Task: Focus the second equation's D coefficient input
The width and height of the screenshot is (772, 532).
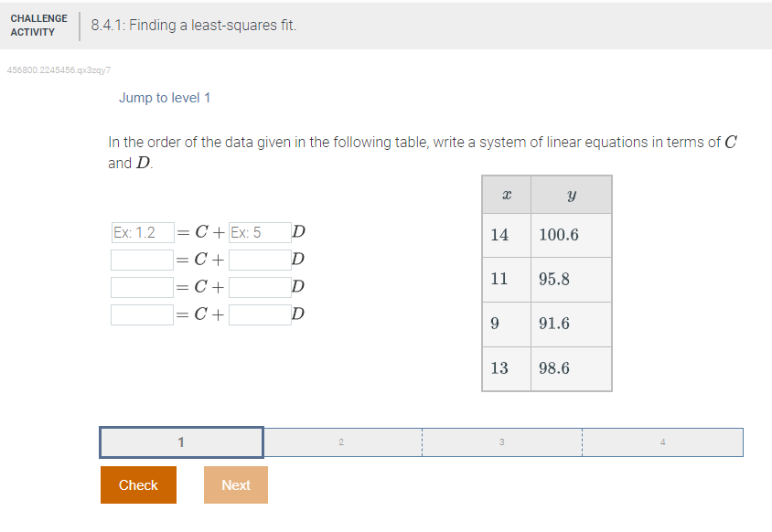Action: [260, 260]
